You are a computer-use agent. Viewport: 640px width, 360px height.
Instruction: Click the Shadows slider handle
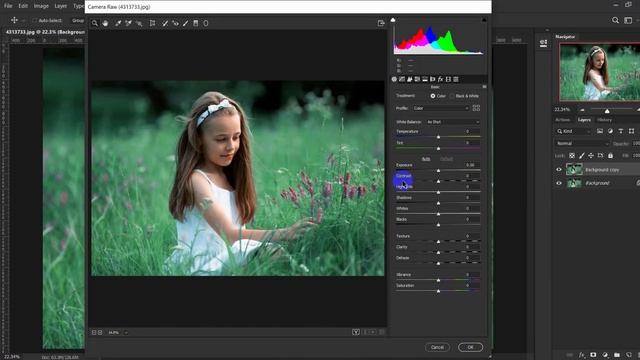pyautogui.click(x=438, y=203)
